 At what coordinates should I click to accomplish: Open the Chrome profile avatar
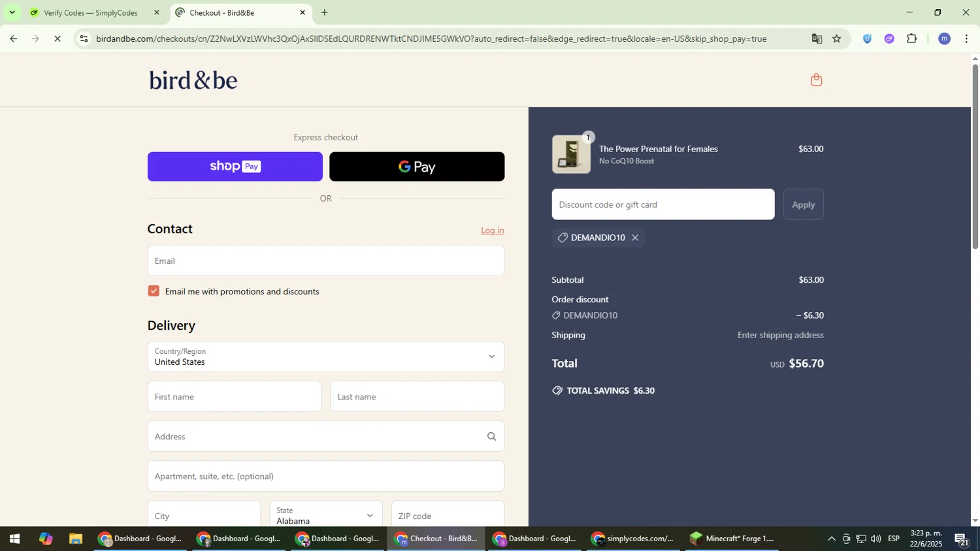[x=944, y=39]
